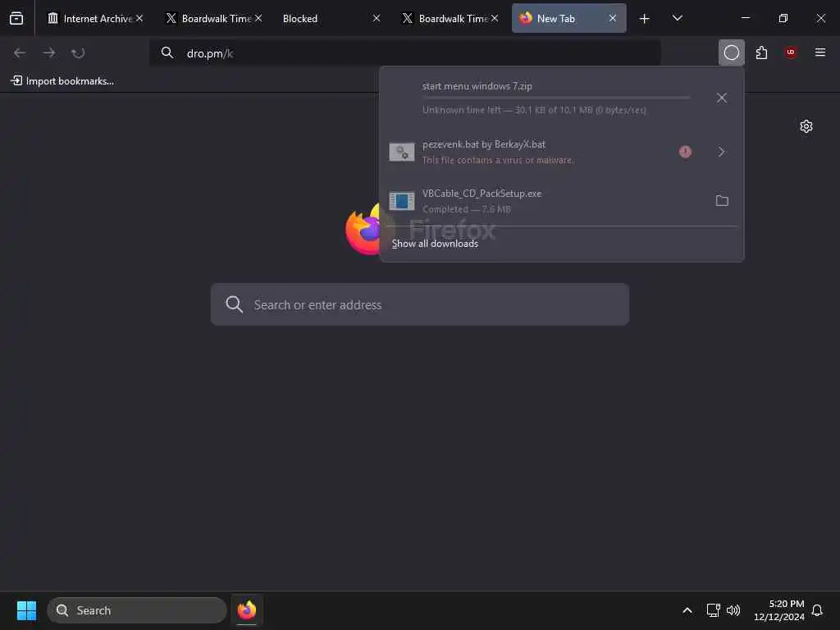Open the notifications bell icon
Screen dimensions: 840x630
point(818,610)
